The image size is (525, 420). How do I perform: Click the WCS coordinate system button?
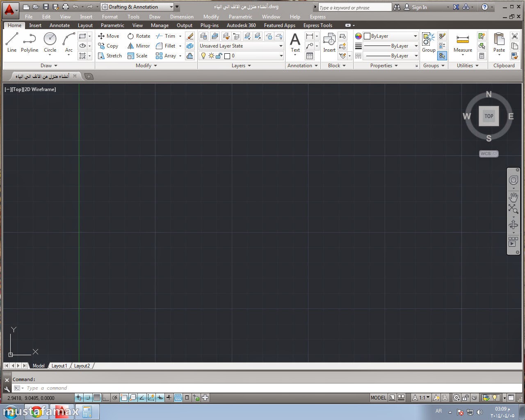coord(489,154)
